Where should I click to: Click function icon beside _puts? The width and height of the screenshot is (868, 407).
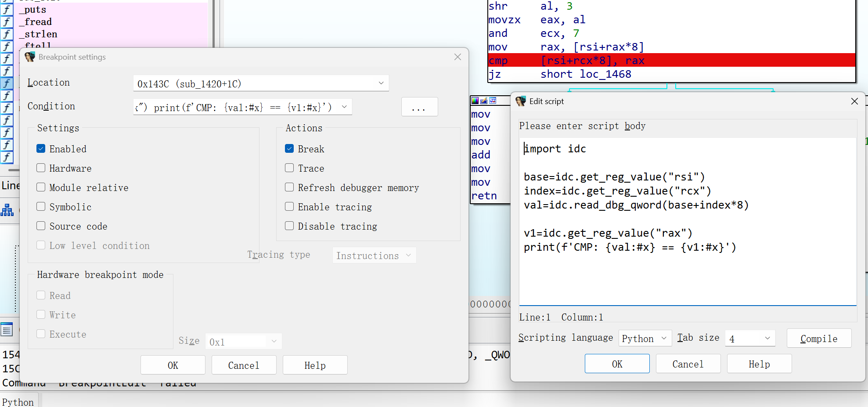7,9
